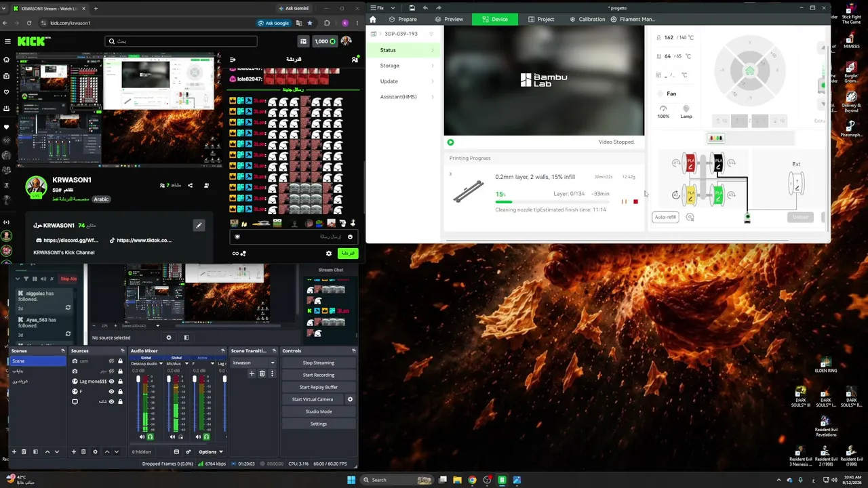Image resolution: width=868 pixels, height=488 pixels.
Task: Expand the Storage section chevron
Action: tap(433, 66)
